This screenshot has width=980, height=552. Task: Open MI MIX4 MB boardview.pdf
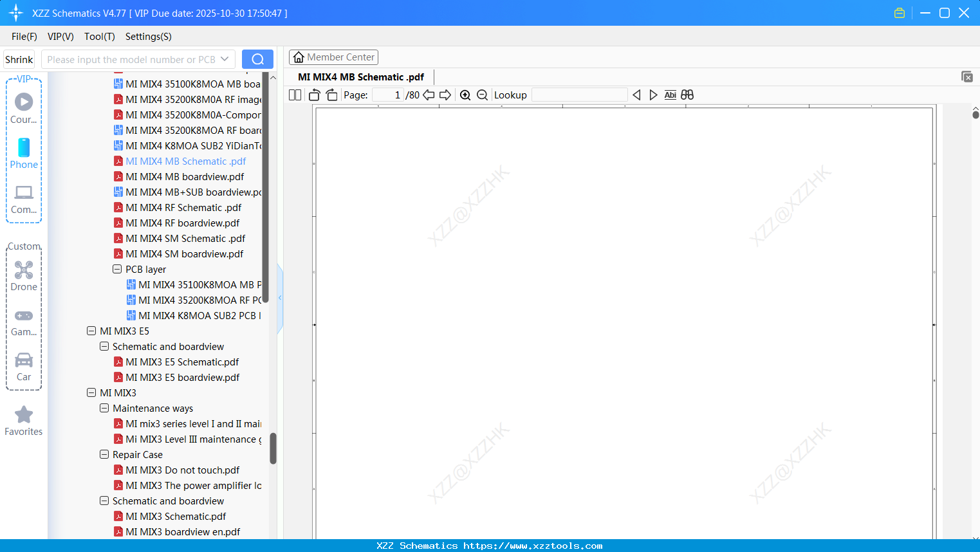[x=185, y=176]
